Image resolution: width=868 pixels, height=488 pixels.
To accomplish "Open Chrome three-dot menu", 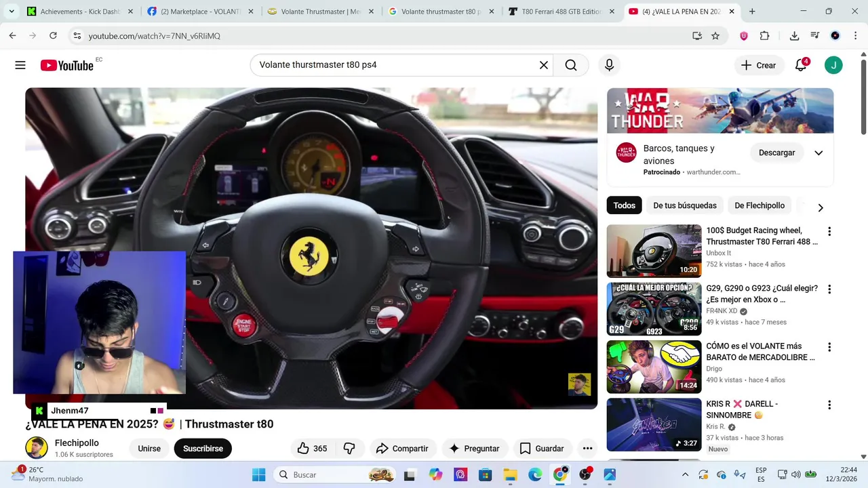I will (854, 36).
